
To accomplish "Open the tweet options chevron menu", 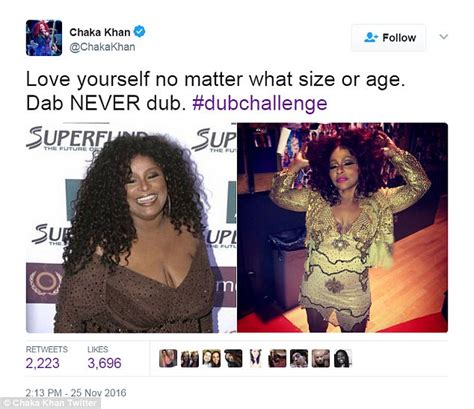I will [x=443, y=37].
